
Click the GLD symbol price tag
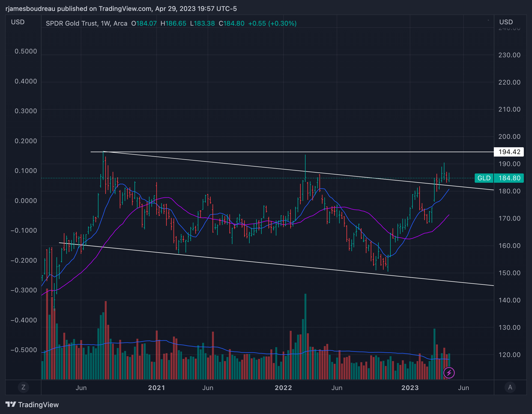tap(484, 178)
